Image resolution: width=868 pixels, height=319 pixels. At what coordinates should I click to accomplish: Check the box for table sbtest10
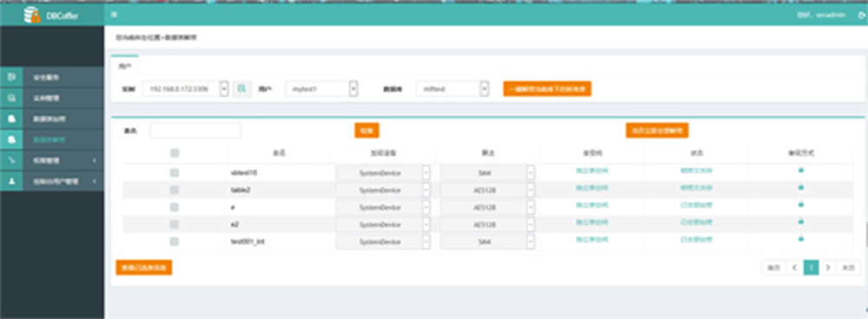pos(174,173)
